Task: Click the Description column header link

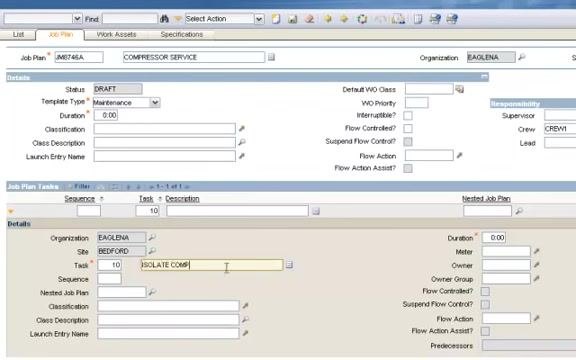Action: [x=182, y=199]
